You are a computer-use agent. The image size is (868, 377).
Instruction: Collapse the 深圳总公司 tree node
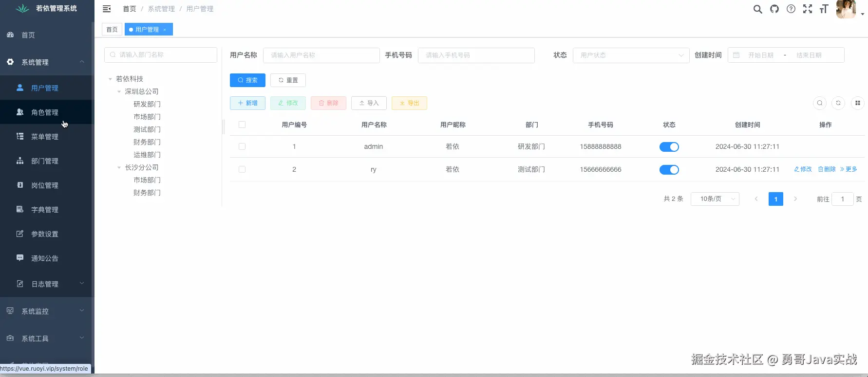(119, 91)
